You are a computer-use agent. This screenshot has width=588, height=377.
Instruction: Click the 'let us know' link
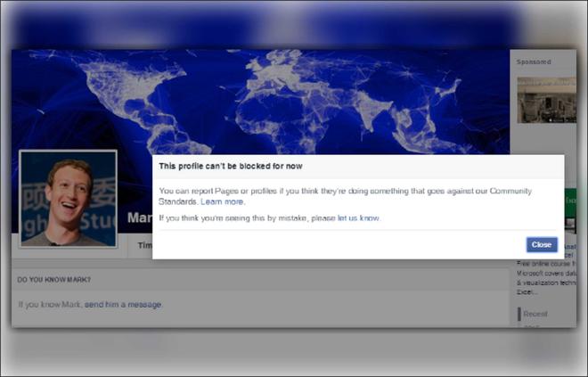(x=358, y=217)
